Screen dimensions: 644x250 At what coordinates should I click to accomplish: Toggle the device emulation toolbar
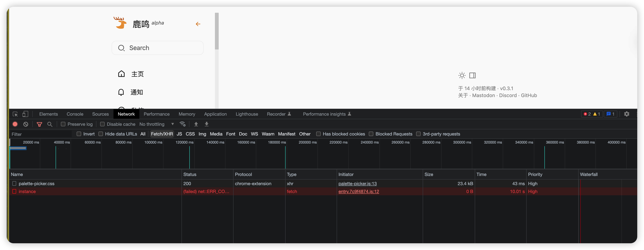point(25,114)
